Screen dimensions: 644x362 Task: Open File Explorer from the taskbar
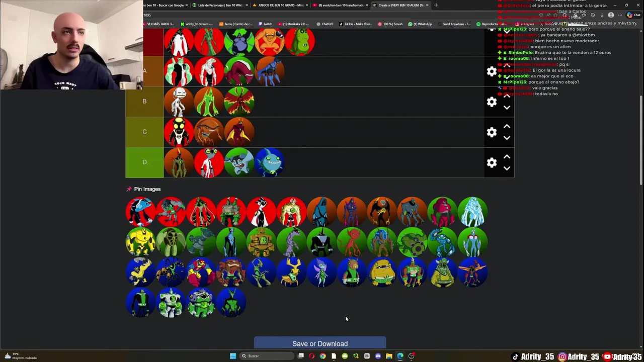point(389,356)
